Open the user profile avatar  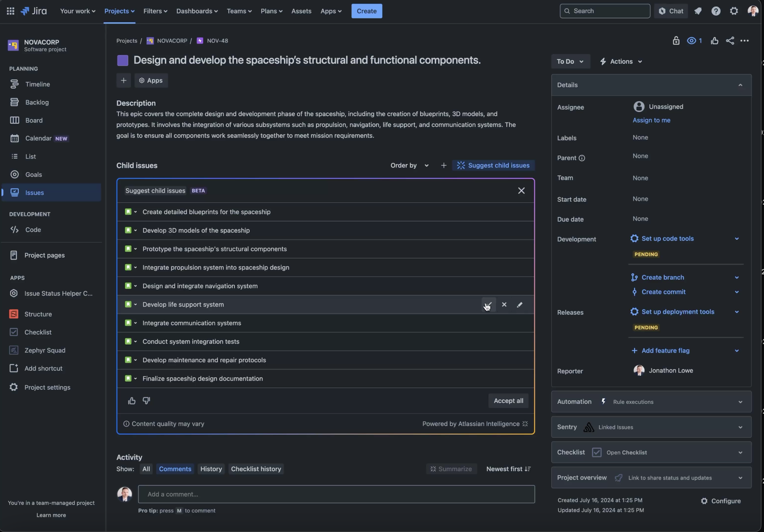click(753, 11)
